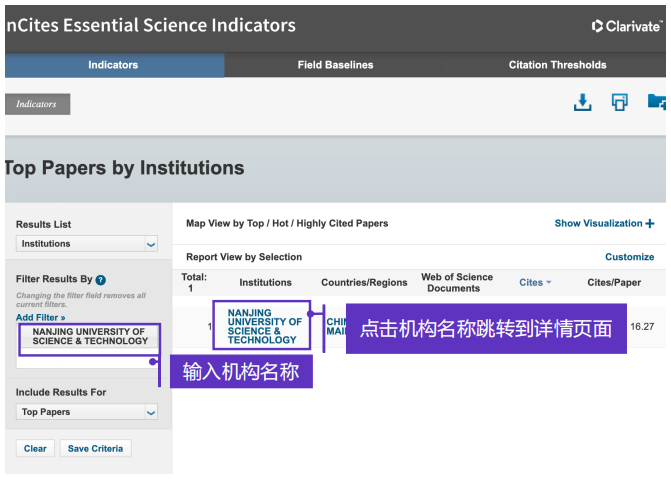Screen dimensions: 671x479
Task: Expand the Include Results For Top Papers dropdown
Action: pos(87,412)
